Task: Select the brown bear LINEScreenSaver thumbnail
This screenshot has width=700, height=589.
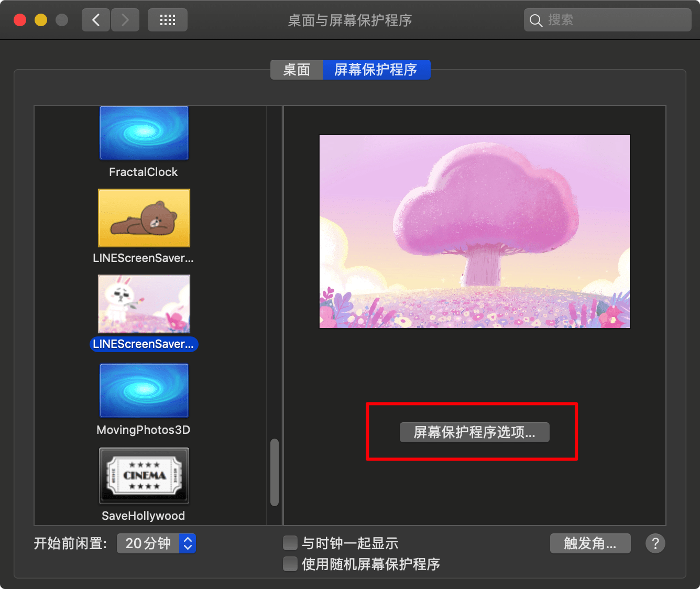Action: click(144, 218)
